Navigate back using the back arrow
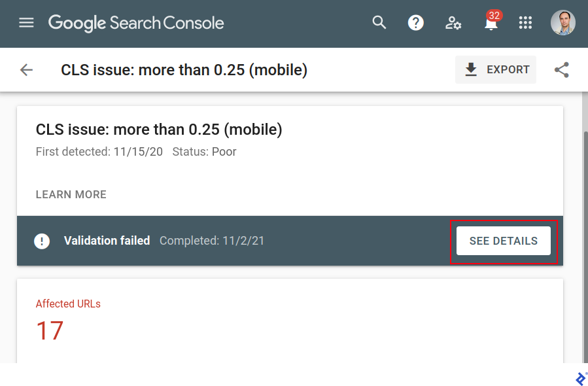Screen dimensions: 588x386 coord(26,69)
